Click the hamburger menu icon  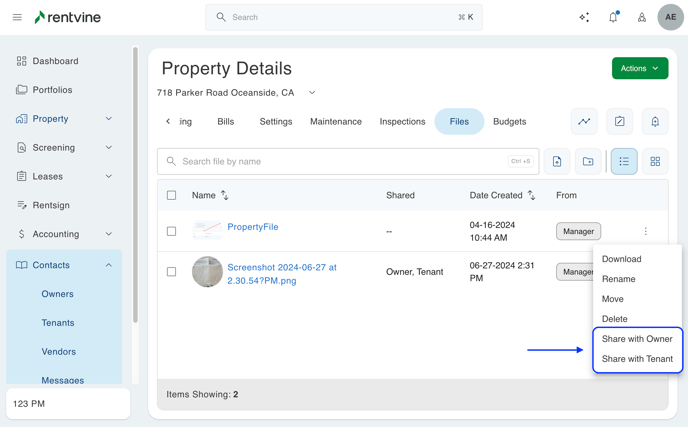click(x=17, y=17)
